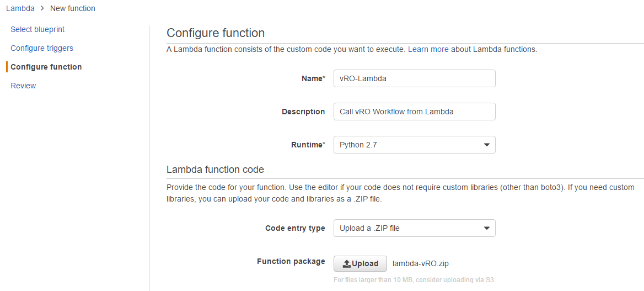
Task: Click the Code entry type label
Action: (295, 228)
